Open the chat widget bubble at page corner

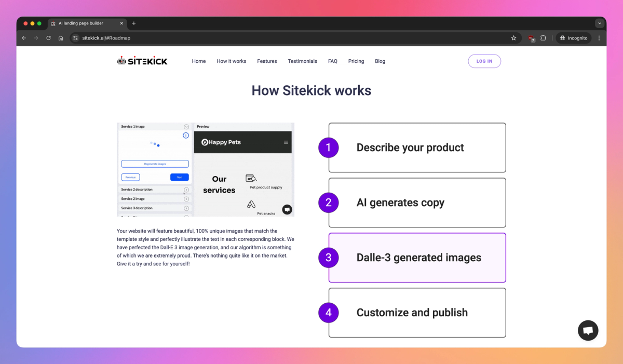588,330
